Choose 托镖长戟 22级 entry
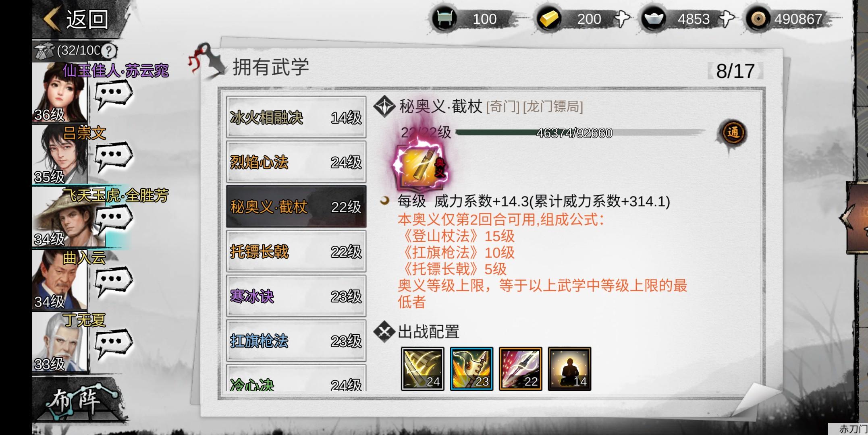This screenshot has width=868, height=435. click(296, 251)
